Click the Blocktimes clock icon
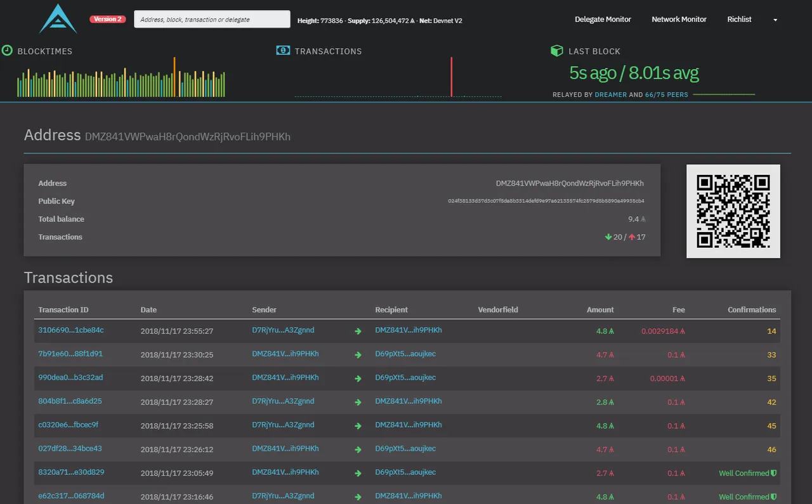Image resolution: width=812 pixels, height=504 pixels. coord(7,50)
